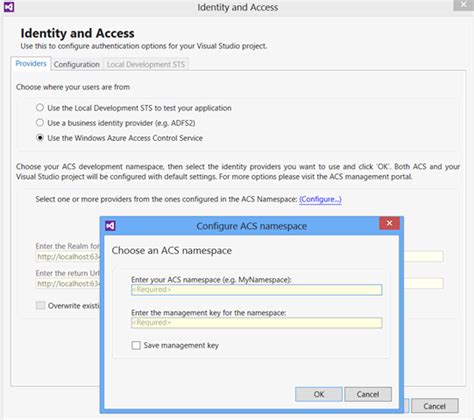Toggle the Overwrite existing checkbox
474x420 pixels.
tap(40, 305)
